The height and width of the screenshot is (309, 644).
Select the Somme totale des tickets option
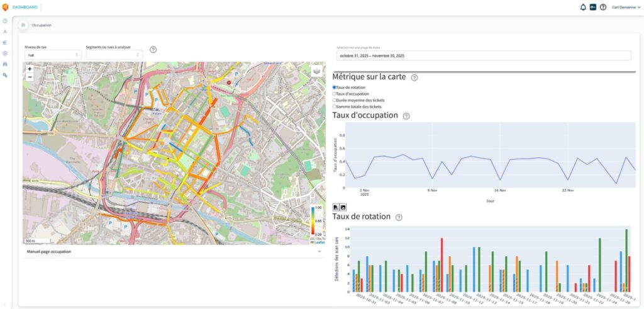(335, 106)
